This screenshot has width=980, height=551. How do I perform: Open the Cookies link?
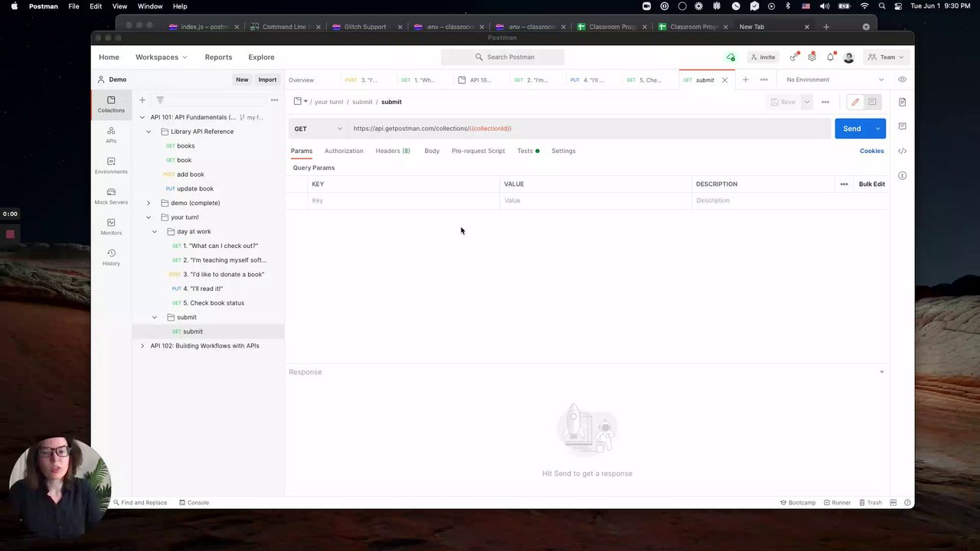(x=871, y=151)
